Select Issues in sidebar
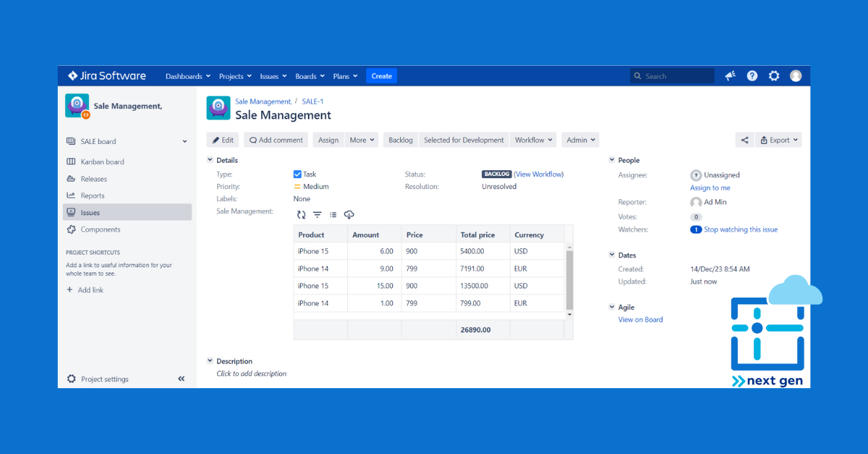868x454 pixels. [x=127, y=212]
